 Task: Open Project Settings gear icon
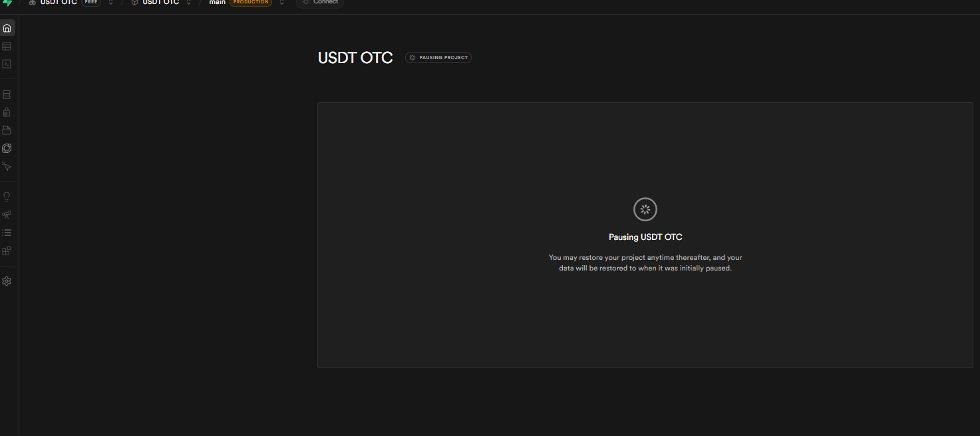pos(7,281)
